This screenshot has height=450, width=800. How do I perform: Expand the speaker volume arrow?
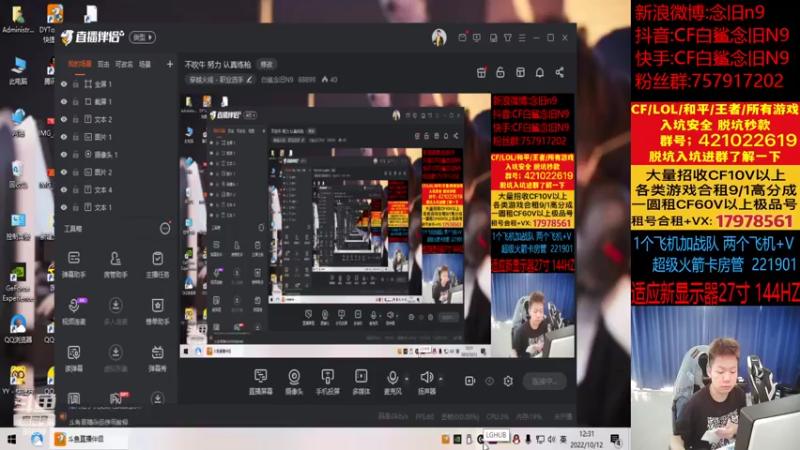click(441, 379)
